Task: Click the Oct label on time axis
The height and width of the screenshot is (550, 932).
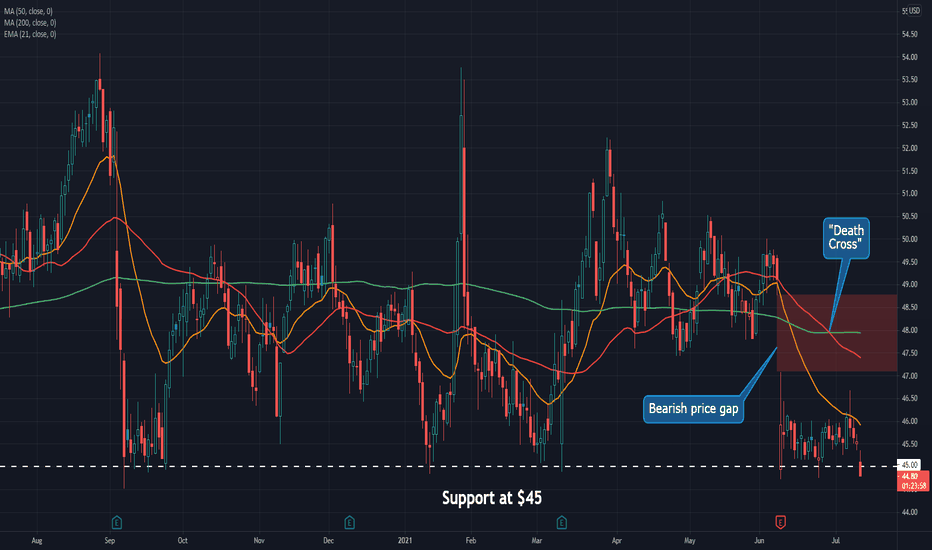Action: coord(182,540)
